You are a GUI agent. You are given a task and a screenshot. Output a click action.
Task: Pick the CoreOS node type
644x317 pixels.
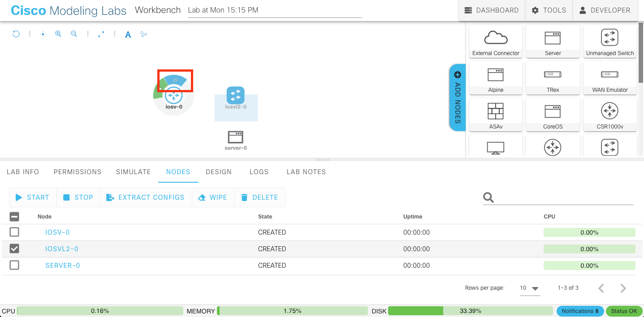point(553,115)
